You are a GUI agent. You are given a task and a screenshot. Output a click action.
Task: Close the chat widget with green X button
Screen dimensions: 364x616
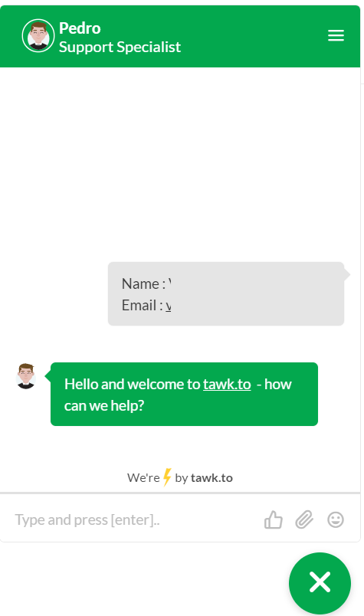click(320, 582)
